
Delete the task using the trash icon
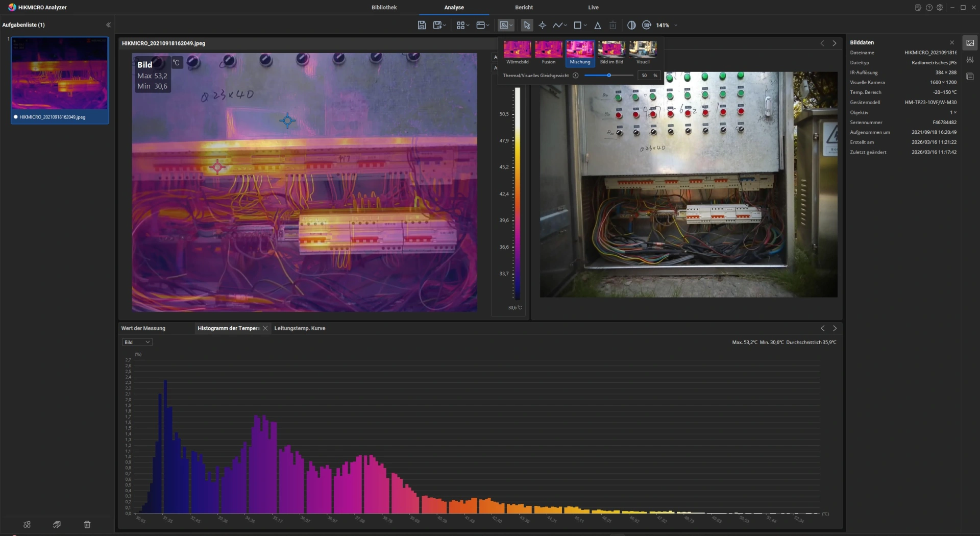87,524
